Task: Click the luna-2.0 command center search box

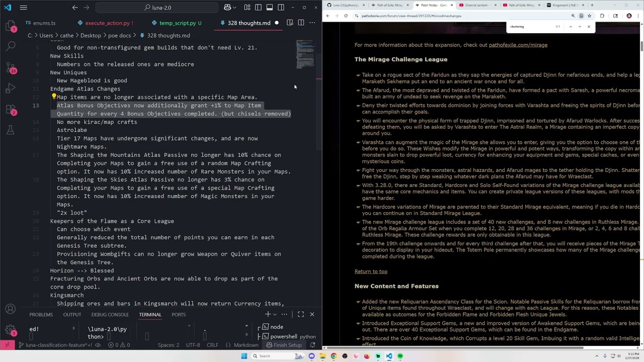Action: (157, 8)
